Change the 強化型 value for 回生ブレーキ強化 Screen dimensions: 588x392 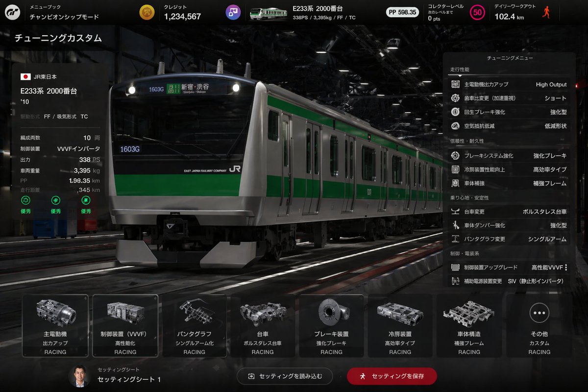coord(558,112)
